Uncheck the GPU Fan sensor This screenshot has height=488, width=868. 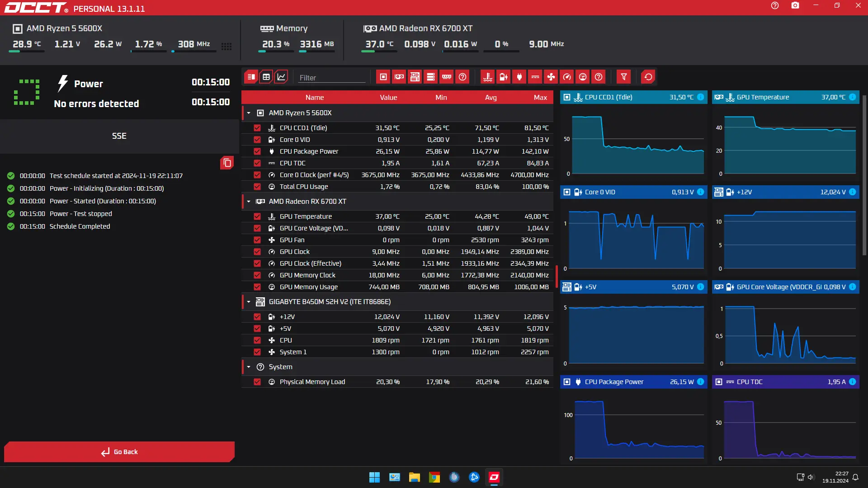pyautogui.click(x=257, y=240)
